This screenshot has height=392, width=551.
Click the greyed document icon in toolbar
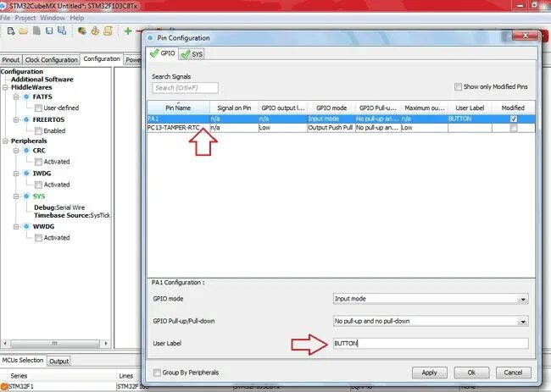click(36, 30)
